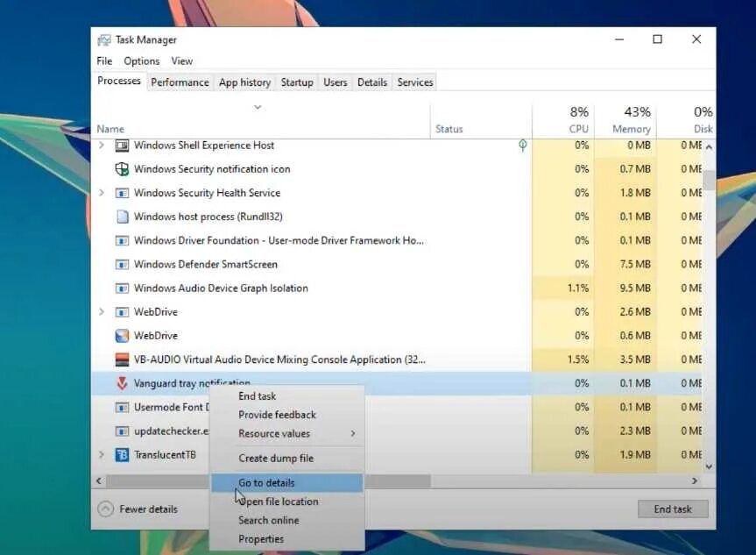Open the Options menu
Screen dimensions: 756x555
141,61
